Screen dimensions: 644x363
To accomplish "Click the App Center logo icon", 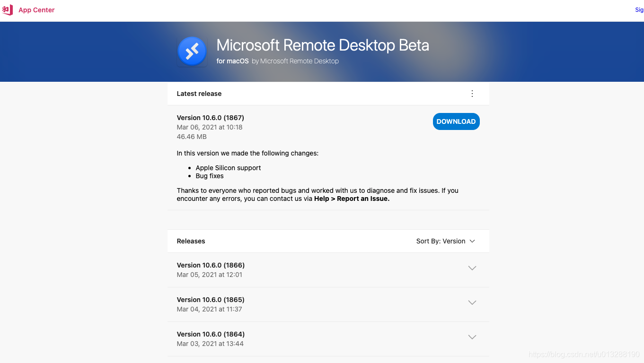I will [8, 9].
